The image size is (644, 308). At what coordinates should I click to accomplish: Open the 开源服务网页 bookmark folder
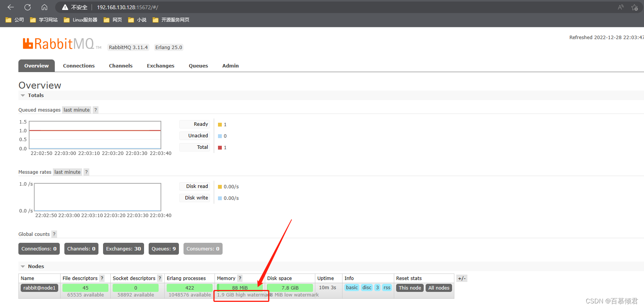coord(171,20)
